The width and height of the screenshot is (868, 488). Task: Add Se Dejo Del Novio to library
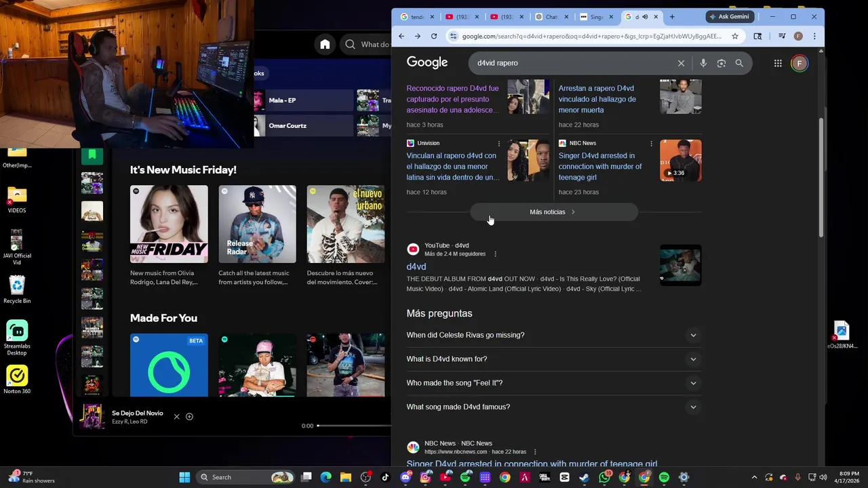(189, 416)
